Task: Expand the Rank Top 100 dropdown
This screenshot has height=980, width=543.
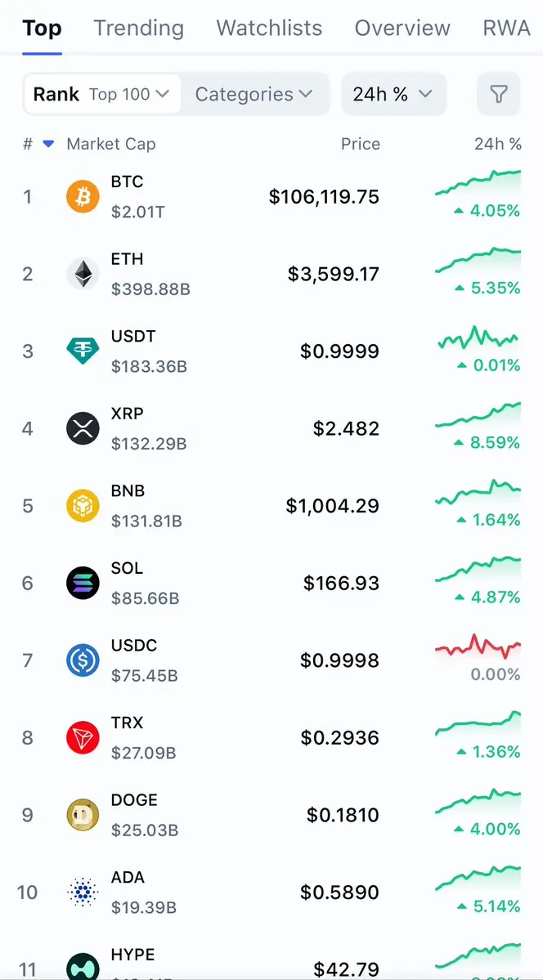Action: [102, 94]
